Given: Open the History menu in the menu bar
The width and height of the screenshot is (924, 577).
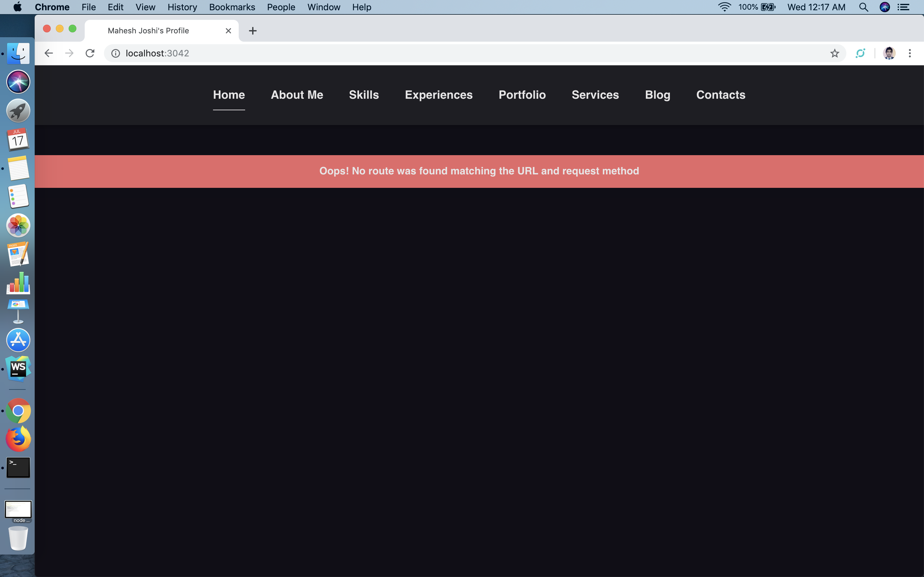Looking at the screenshot, I should [x=182, y=7].
